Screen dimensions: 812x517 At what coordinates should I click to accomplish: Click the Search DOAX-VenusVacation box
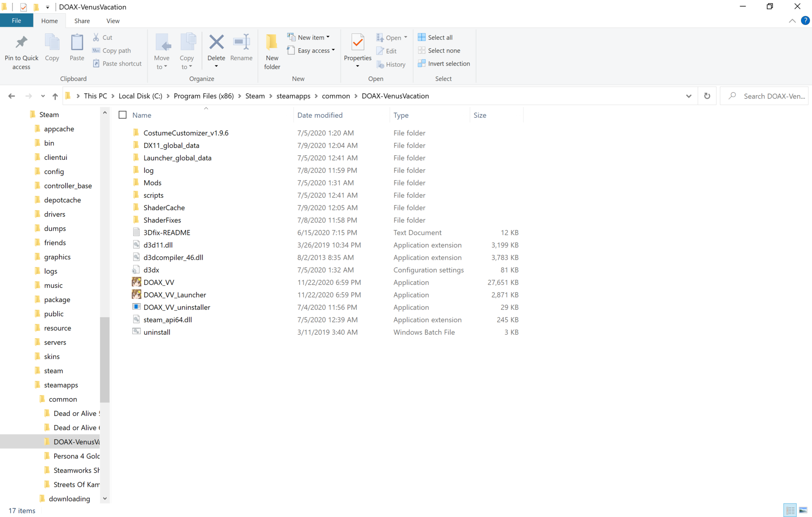pos(765,96)
